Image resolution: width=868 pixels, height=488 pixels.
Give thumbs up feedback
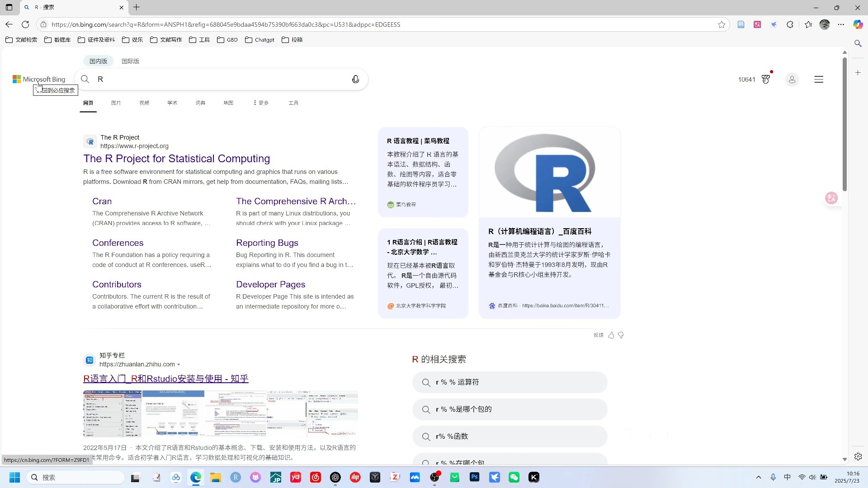[x=611, y=335]
